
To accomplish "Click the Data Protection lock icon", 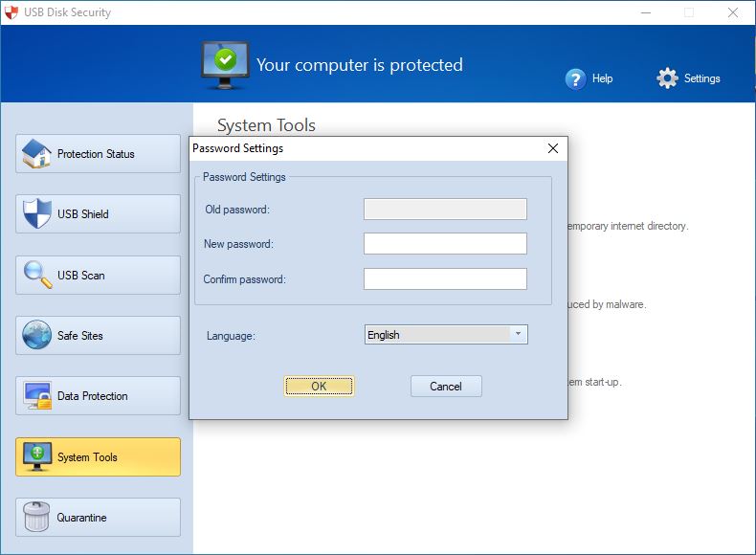I will pyautogui.click(x=37, y=396).
